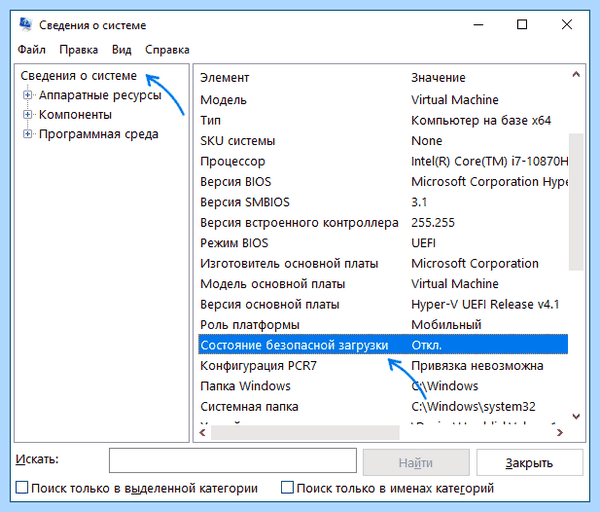The width and height of the screenshot is (600, 512).
Task: Select the Режим BIOS row
Action: (x=383, y=243)
